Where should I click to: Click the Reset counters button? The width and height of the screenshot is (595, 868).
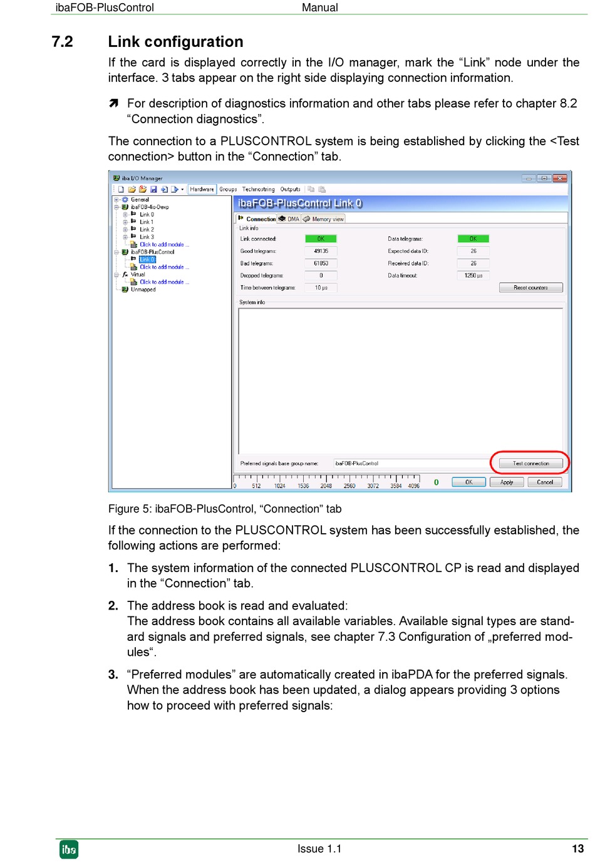(530, 288)
